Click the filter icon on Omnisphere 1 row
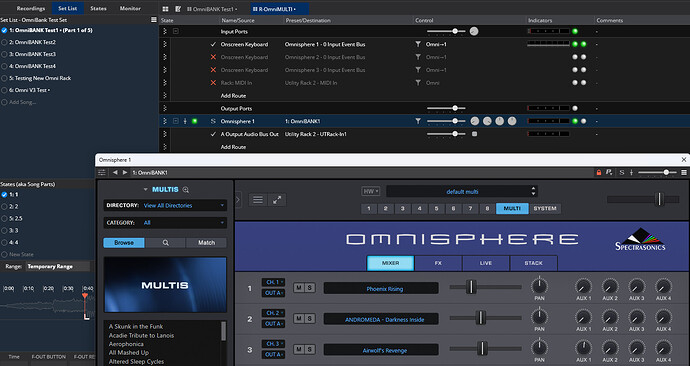 418,121
